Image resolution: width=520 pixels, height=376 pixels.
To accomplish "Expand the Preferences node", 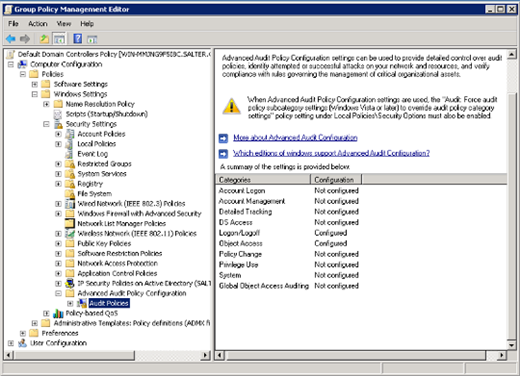I will click(23, 333).
